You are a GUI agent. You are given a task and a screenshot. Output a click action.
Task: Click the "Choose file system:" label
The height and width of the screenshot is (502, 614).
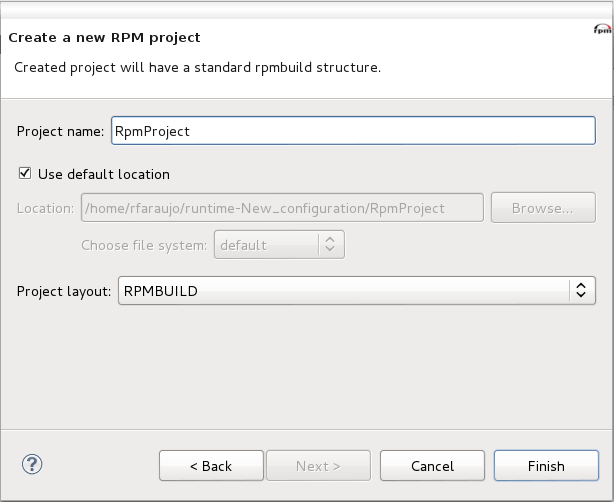point(144,246)
